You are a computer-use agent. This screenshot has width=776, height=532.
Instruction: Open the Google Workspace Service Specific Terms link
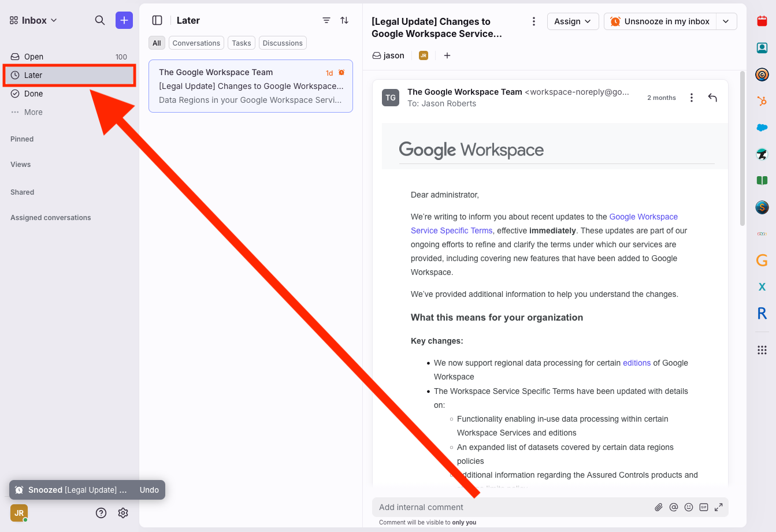pos(643,217)
